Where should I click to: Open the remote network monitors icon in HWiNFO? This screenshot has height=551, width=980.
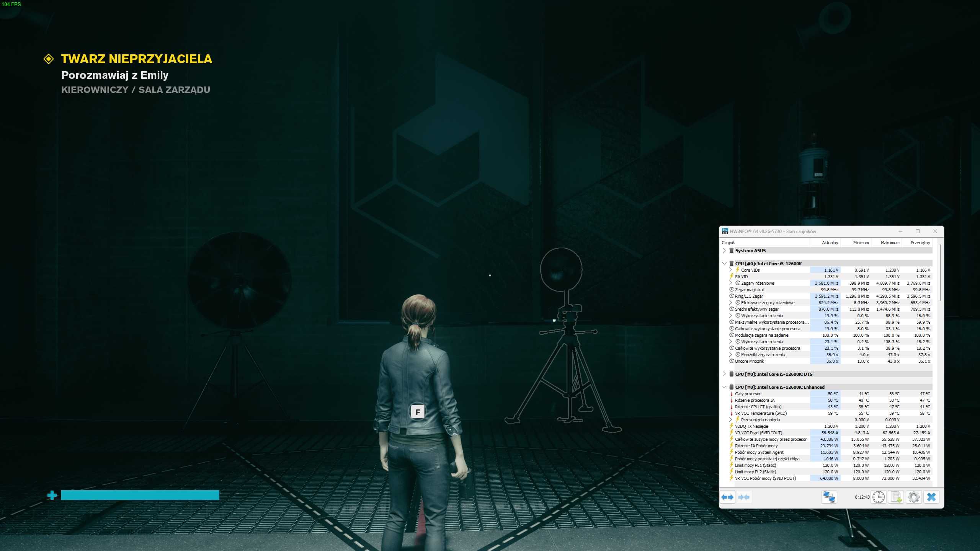(829, 497)
